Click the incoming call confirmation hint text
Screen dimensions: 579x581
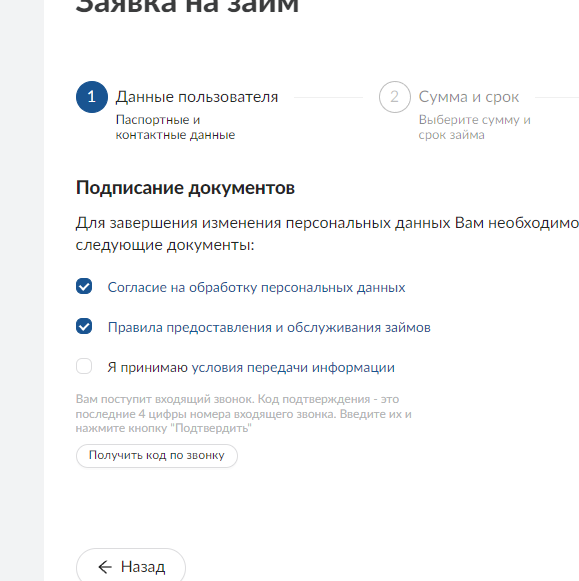[243, 414]
